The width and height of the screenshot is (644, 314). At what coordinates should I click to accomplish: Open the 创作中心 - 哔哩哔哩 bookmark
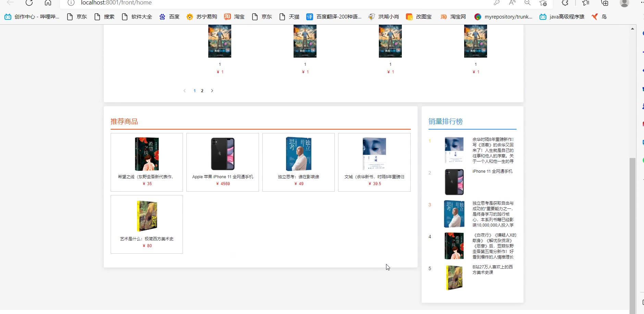click(32, 16)
